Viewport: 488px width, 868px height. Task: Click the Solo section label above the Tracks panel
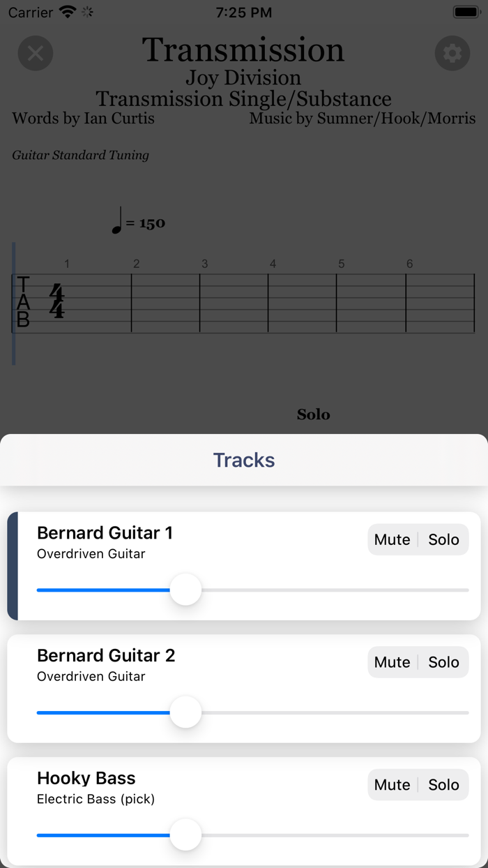click(313, 414)
